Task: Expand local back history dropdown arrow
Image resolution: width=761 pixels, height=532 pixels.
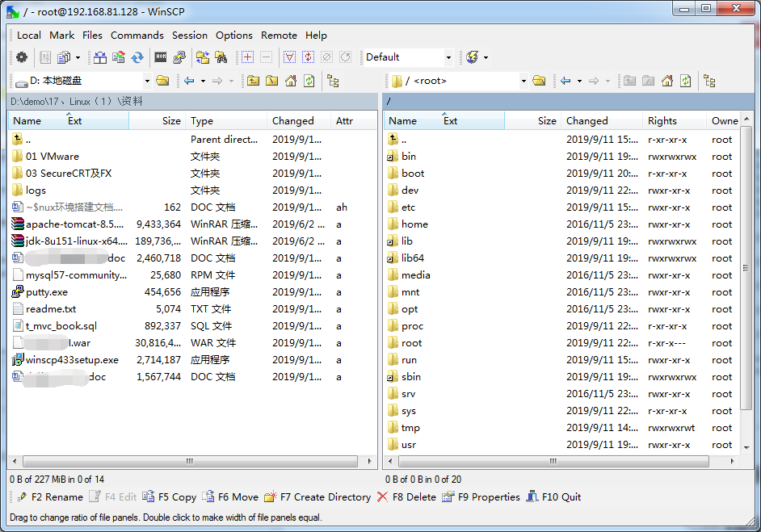Action: click(x=203, y=81)
